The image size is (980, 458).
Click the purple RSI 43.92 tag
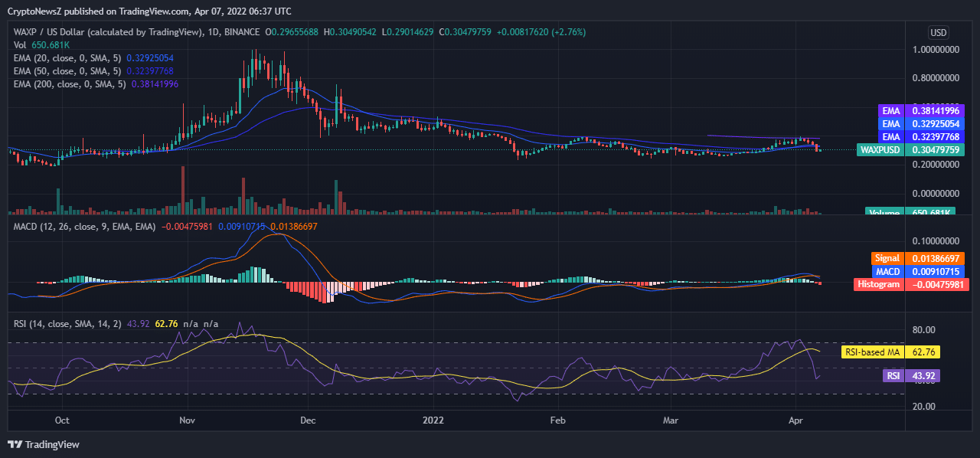point(911,376)
